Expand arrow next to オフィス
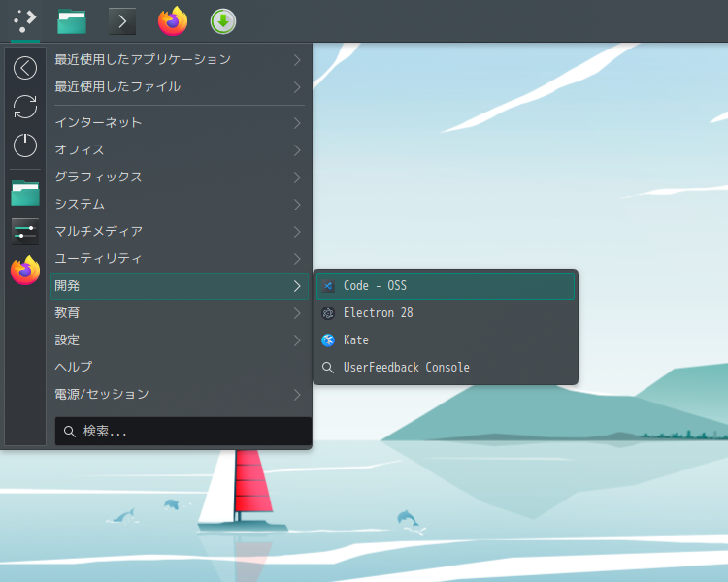Screen dimensions: 728x582 click(x=297, y=150)
